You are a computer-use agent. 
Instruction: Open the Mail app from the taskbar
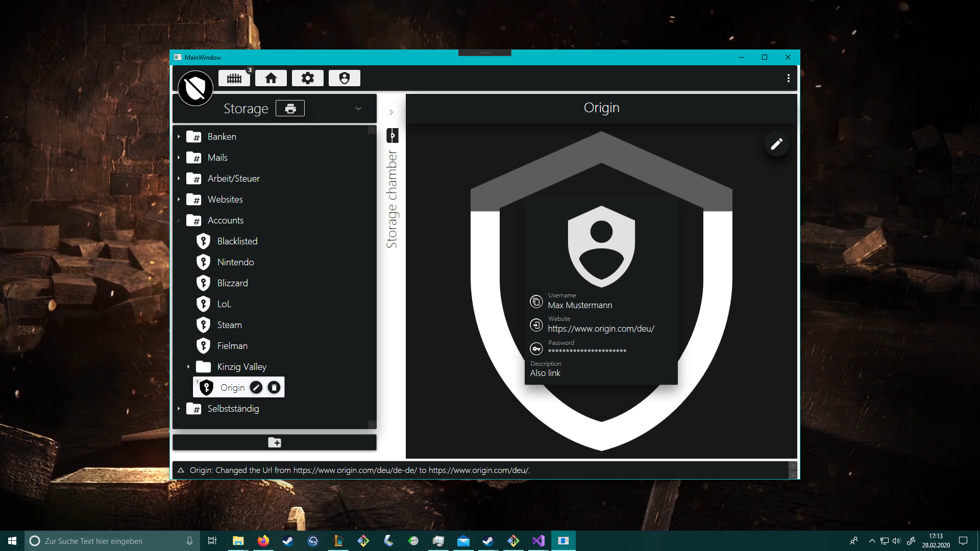coord(463,541)
